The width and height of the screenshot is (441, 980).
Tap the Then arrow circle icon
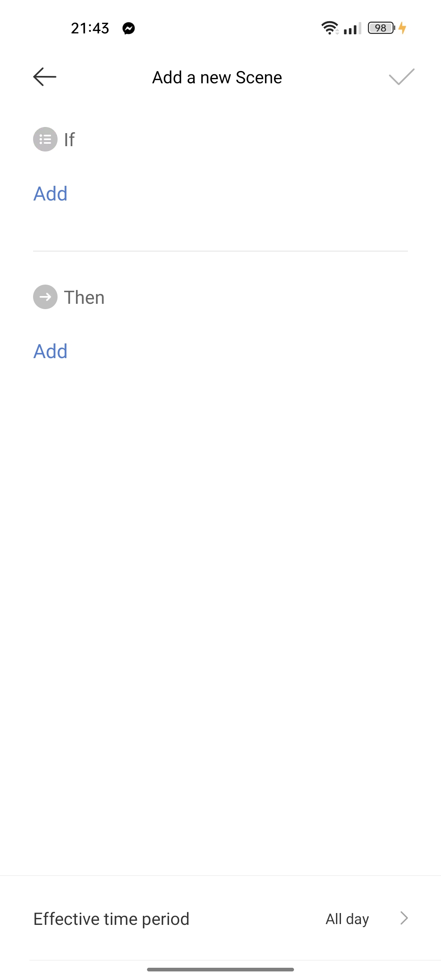(x=45, y=297)
